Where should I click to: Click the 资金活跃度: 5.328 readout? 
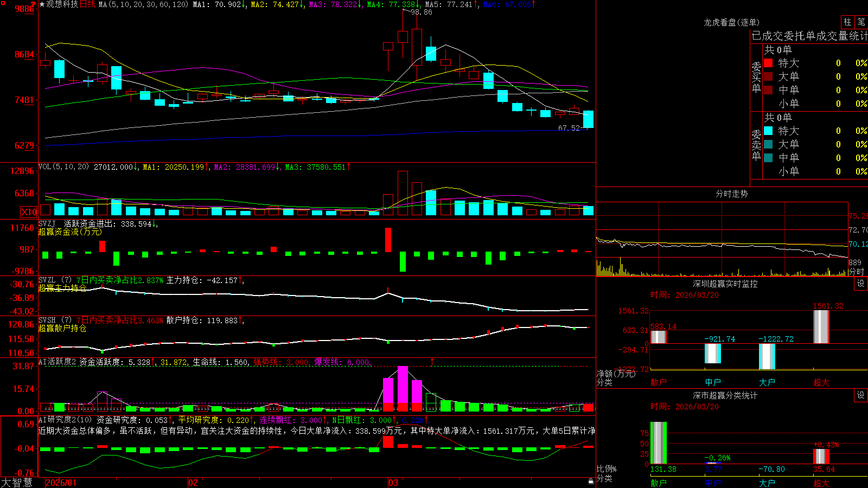(x=117, y=362)
